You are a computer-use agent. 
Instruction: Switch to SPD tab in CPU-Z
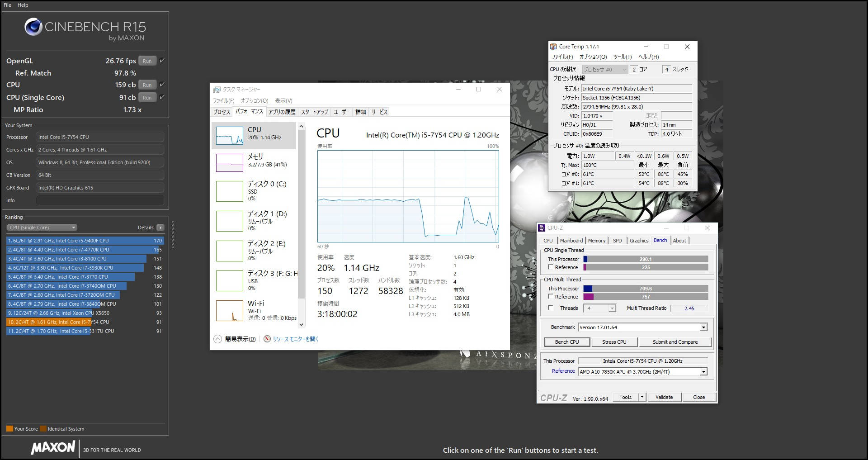pos(617,241)
